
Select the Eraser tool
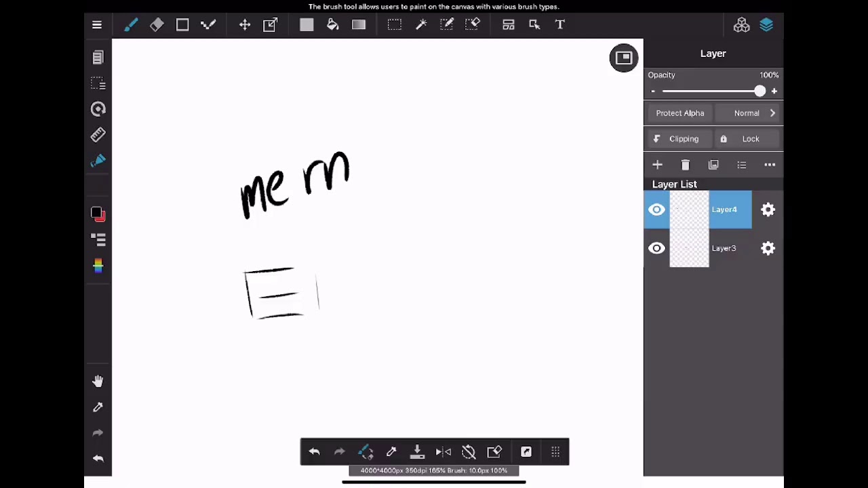157,25
